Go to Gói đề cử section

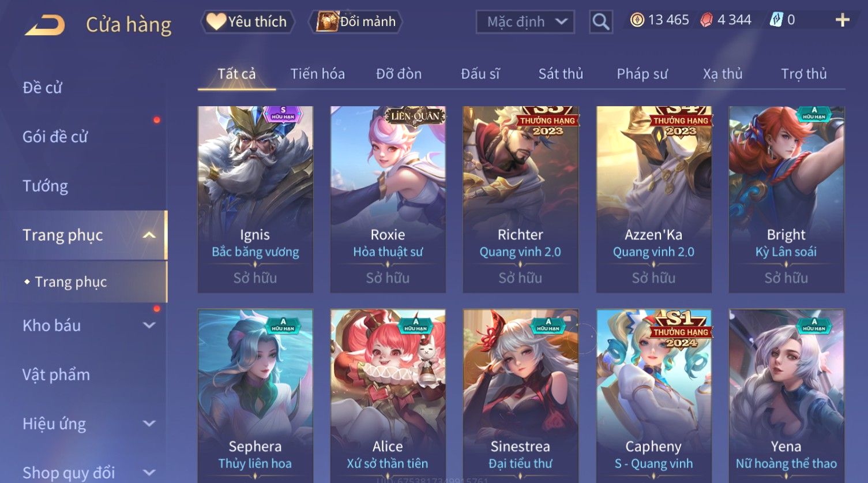(x=55, y=137)
